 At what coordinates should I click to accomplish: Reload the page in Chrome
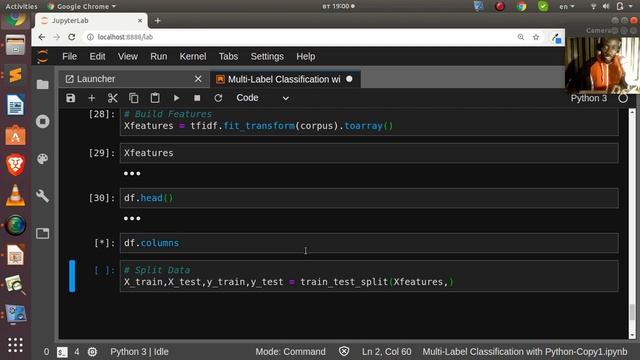click(x=72, y=37)
